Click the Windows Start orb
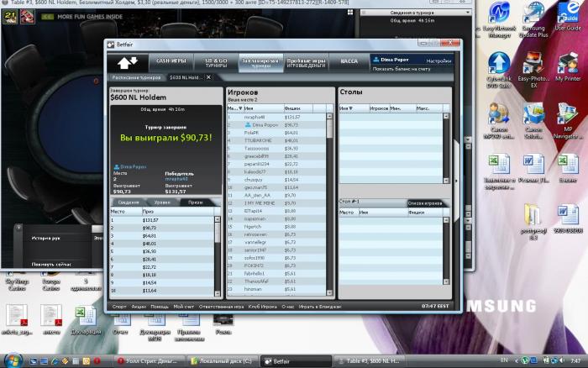Image resolution: width=588 pixels, height=368 pixels. pyautogui.click(x=13, y=361)
